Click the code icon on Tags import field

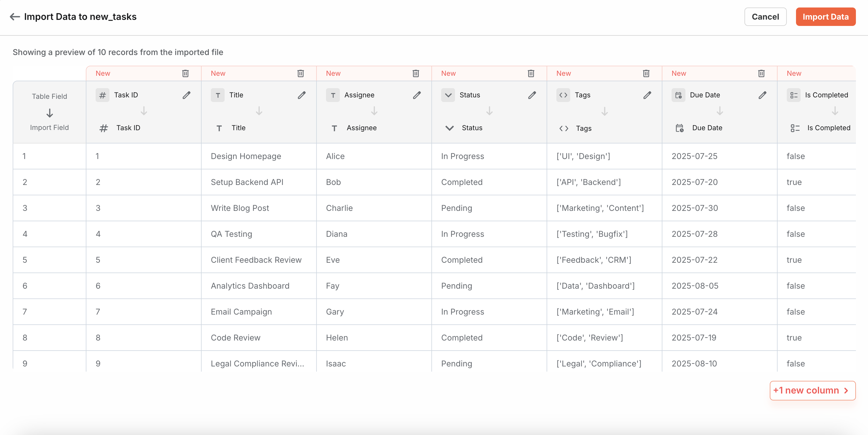pyautogui.click(x=564, y=128)
